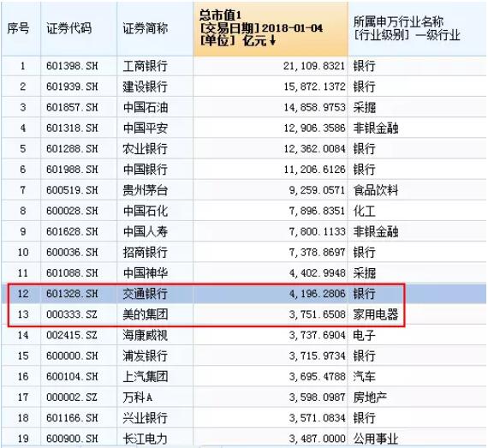
Task: Select the 序号 column header
Action: tap(21, 29)
